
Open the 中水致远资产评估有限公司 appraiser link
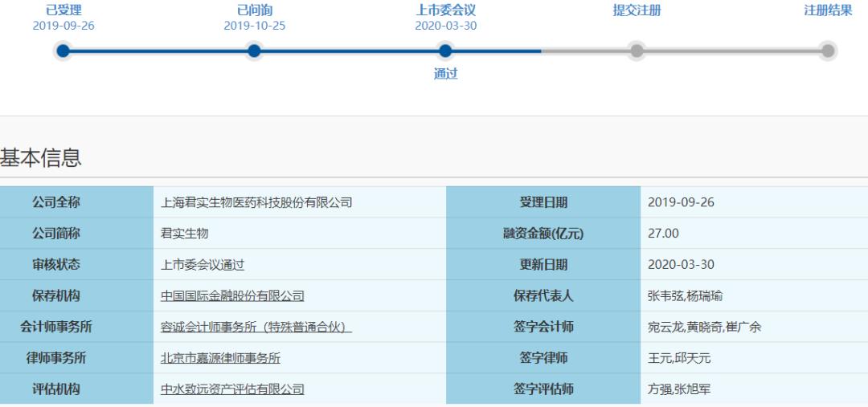[x=232, y=389]
